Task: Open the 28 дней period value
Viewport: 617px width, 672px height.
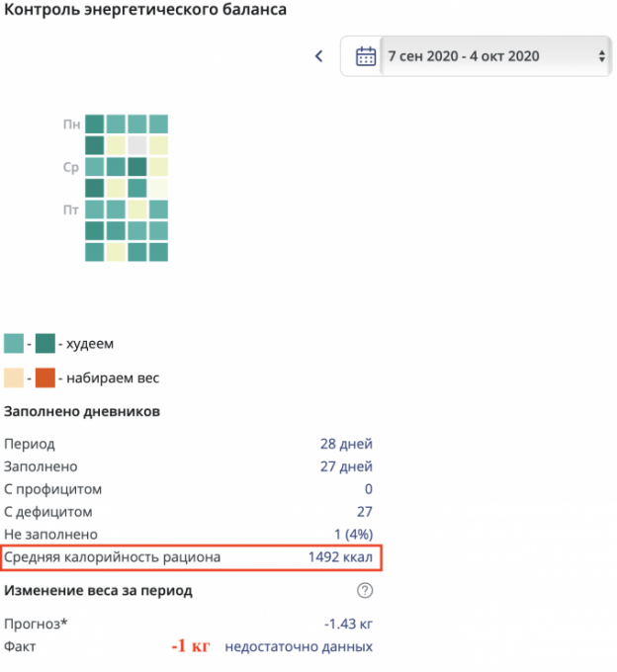Action: point(346,444)
